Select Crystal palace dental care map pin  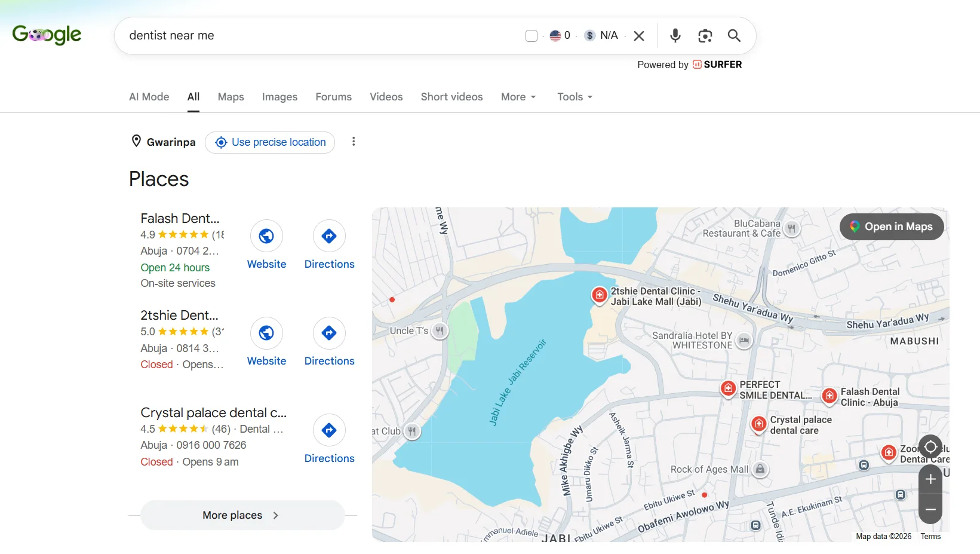[x=758, y=424]
